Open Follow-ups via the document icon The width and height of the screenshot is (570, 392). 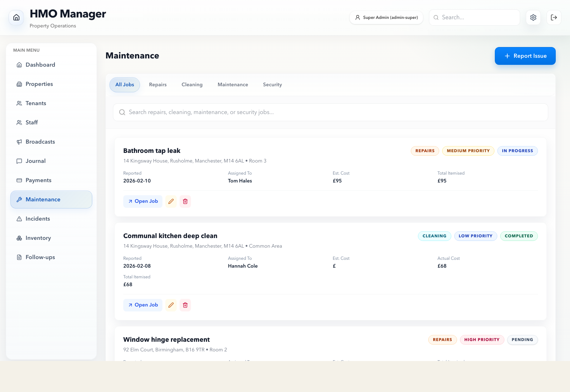(x=19, y=257)
